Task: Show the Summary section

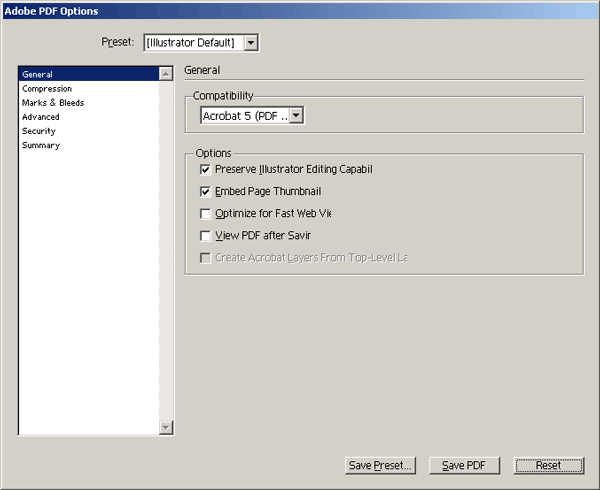Action: (x=89, y=145)
